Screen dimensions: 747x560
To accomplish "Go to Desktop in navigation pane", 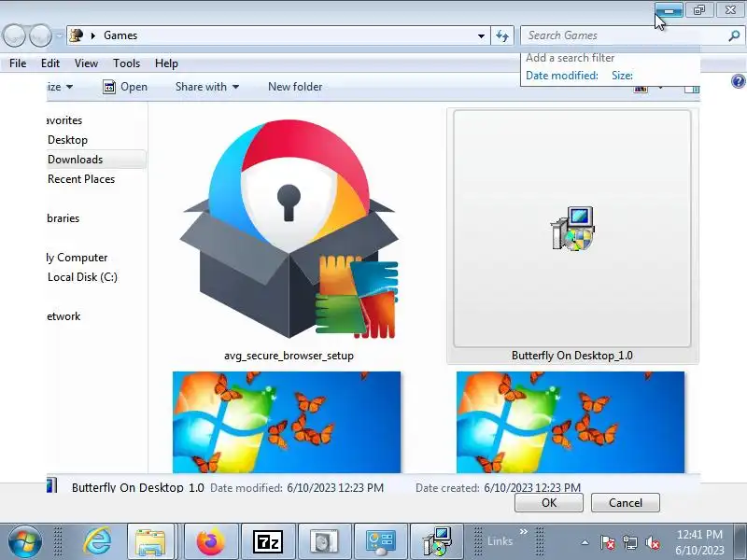I will pyautogui.click(x=67, y=140).
